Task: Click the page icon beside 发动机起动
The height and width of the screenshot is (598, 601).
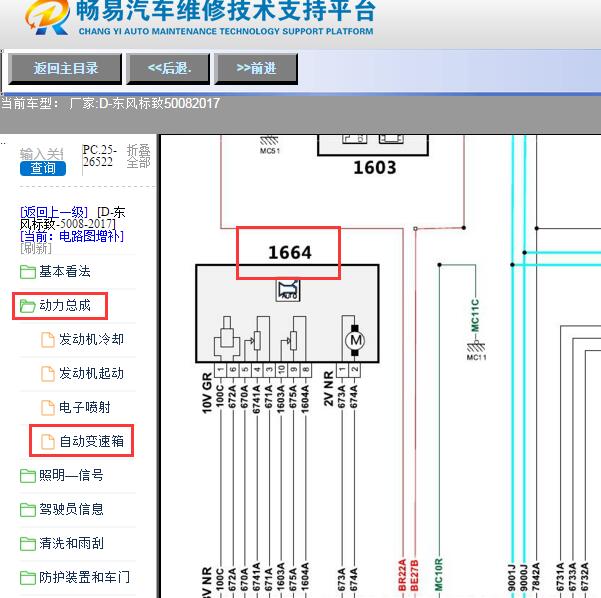Action: [x=48, y=374]
